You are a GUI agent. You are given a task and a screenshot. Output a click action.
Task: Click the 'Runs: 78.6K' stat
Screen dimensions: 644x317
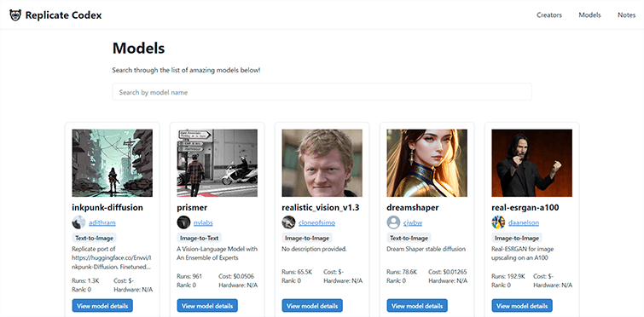(402, 272)
